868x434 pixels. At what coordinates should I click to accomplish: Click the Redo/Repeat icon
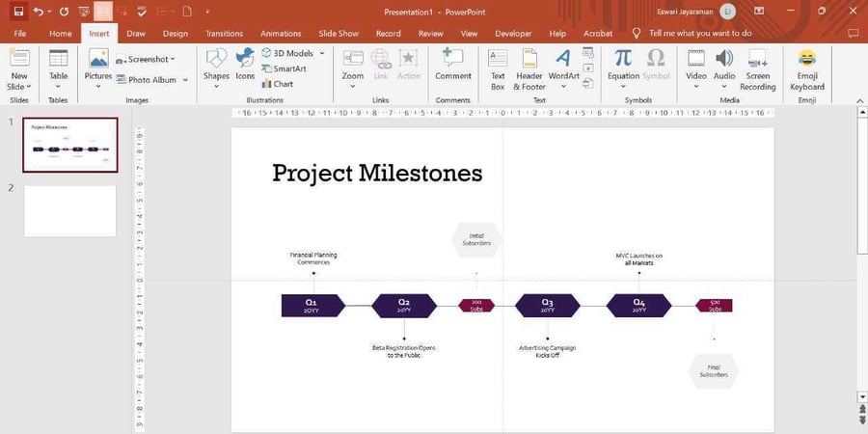coord(65,11)
